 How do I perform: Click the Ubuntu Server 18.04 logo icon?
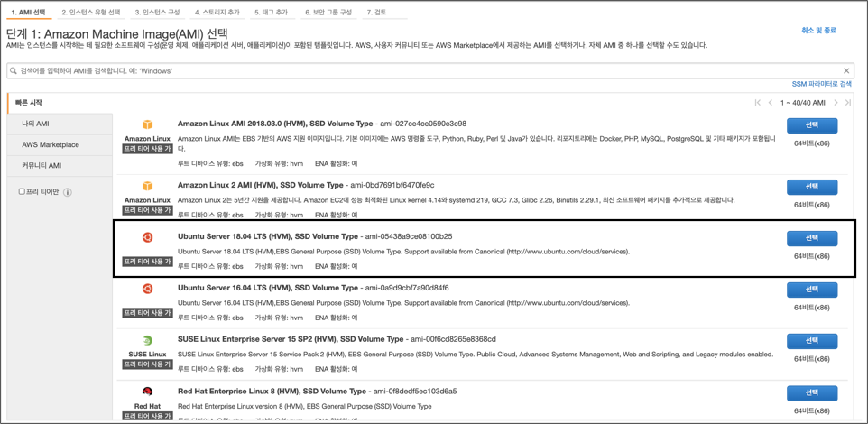147,237
